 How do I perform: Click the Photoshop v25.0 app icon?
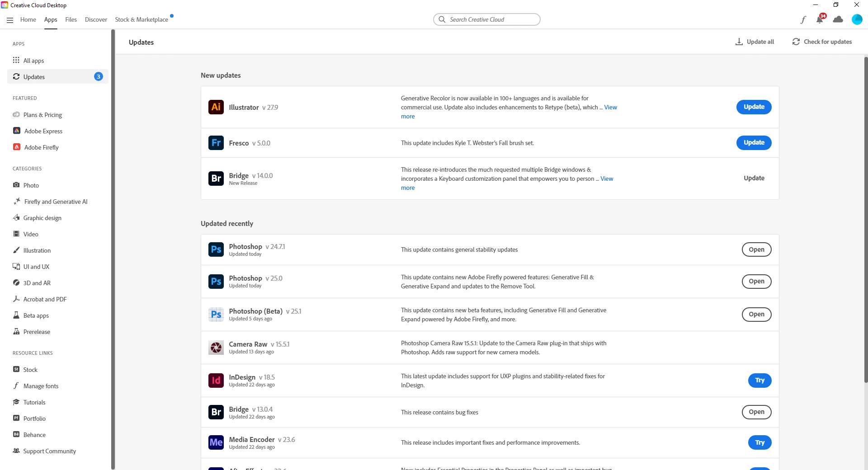[x=216, y=281]
